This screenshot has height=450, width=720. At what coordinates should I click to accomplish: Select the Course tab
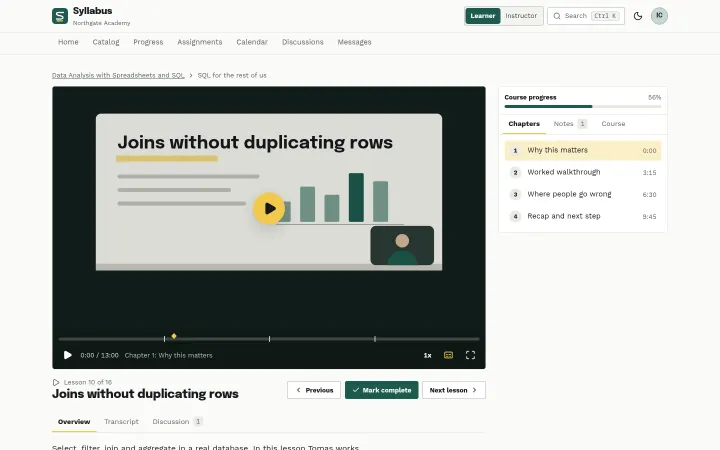[x=613, y=124]
